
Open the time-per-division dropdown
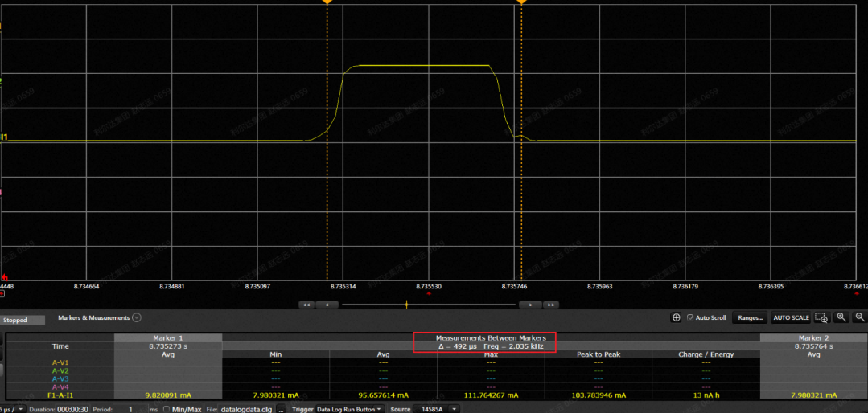tap(20, 409)
